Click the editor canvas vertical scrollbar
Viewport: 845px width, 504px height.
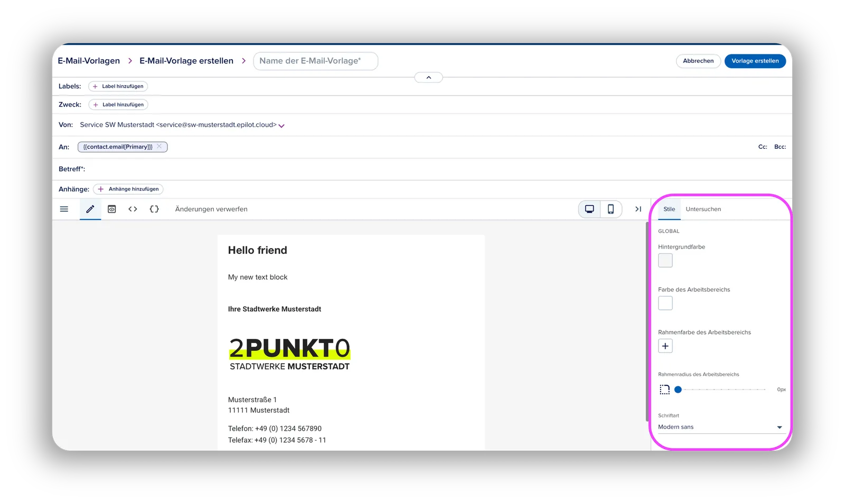point(647,322)
